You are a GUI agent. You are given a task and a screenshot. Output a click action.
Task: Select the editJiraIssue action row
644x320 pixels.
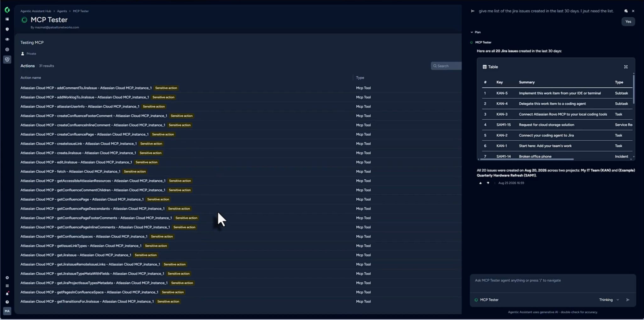(x=238, y=162)
